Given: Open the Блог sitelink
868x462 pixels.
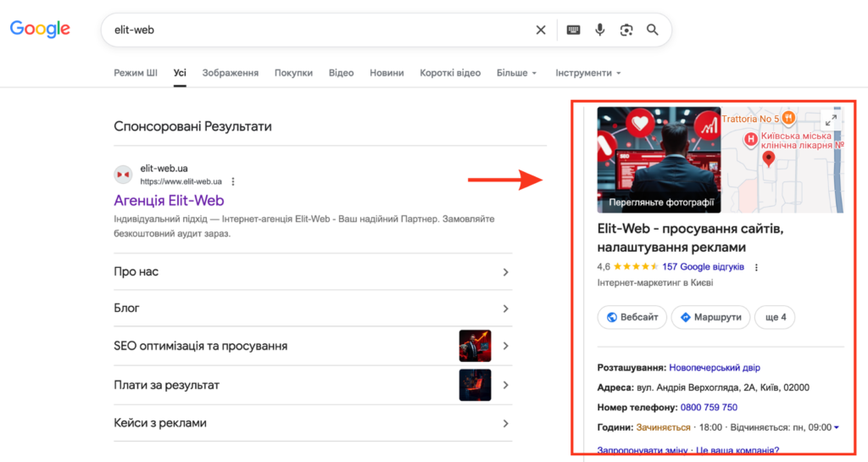Looking at the screenshot, I should 126,309.
